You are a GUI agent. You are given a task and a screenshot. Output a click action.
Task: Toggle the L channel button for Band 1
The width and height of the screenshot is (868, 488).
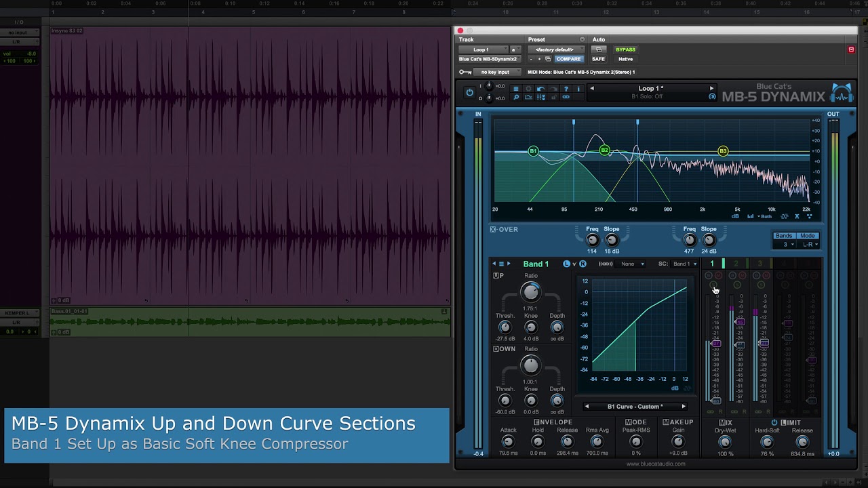[566, 264]
